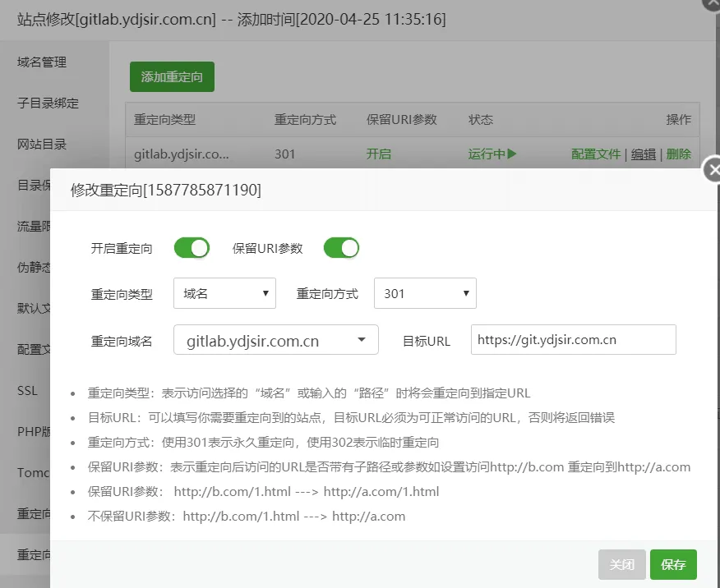The width and height of the screenshot is (720, 588).
Task: Open the SSL tab in sidebar
Action: point(27,390)
